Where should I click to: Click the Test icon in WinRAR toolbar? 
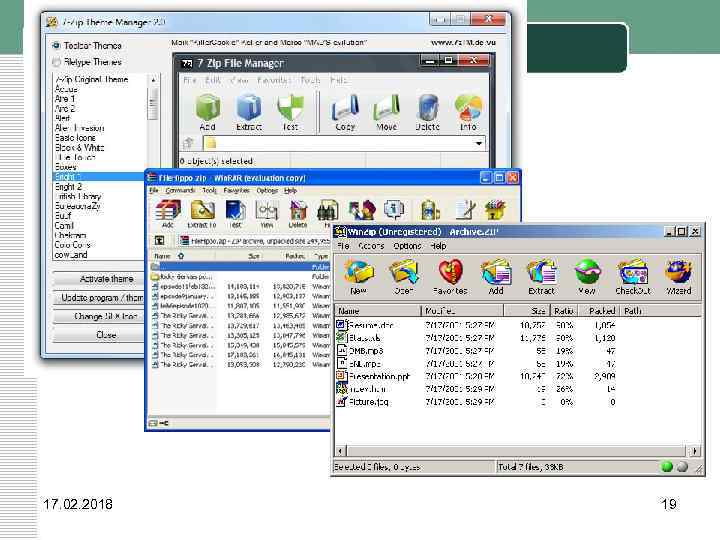pos(236,211)
